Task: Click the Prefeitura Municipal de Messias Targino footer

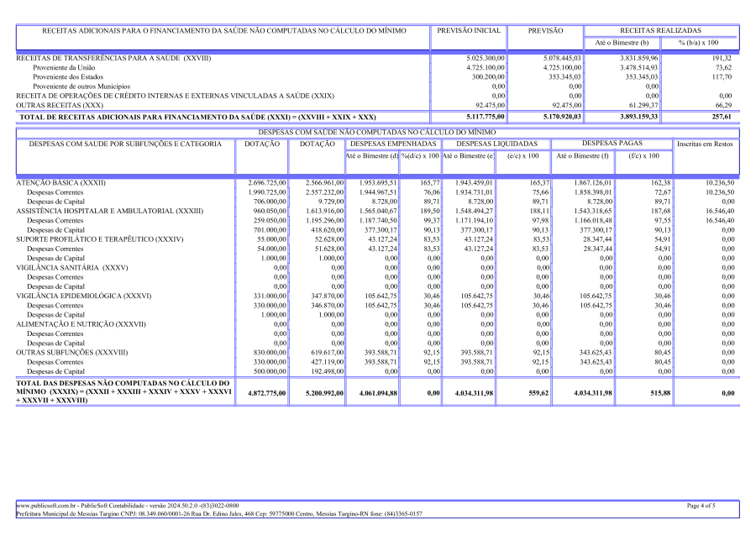Action: 218,514
